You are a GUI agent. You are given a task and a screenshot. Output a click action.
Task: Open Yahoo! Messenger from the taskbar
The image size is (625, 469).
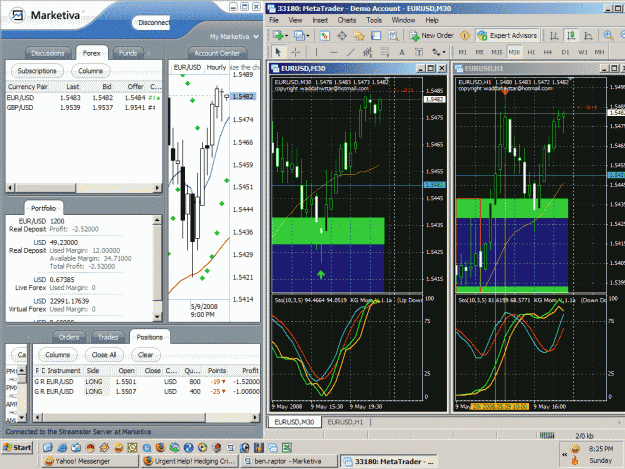[x=90, y=461]
